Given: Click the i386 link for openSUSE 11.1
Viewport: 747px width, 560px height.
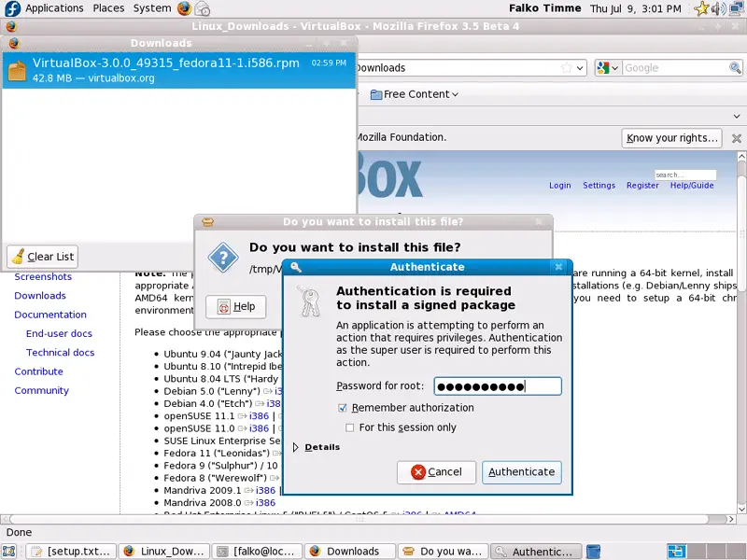Looking at the screenshot, I should coord(260,416).
